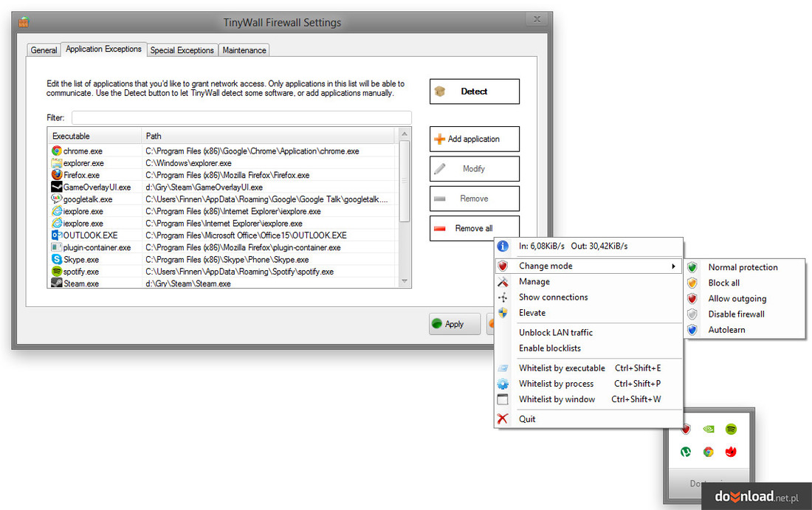Click the Skype.exe icon in list

(x=56, y=259)
